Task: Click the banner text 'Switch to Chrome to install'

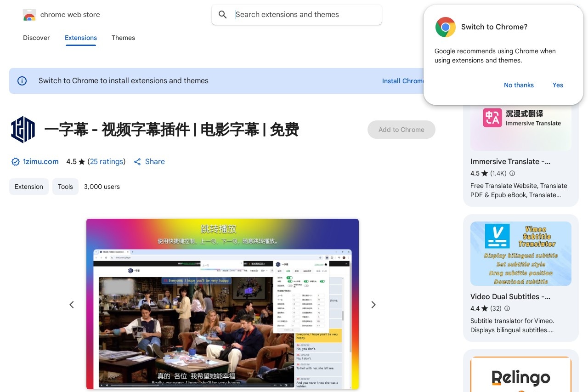Action: [x=124, y=81]
